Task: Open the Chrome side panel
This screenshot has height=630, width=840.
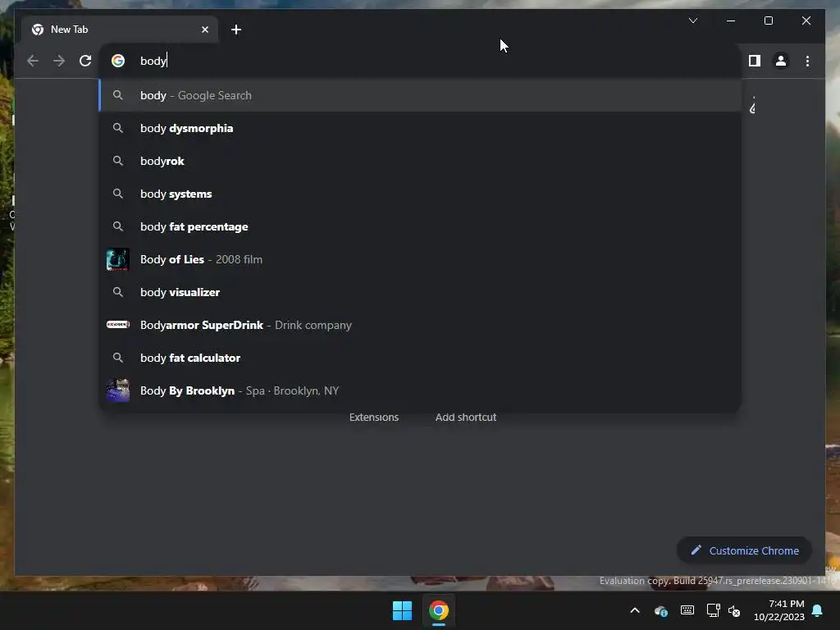Action: click(755, 61)
